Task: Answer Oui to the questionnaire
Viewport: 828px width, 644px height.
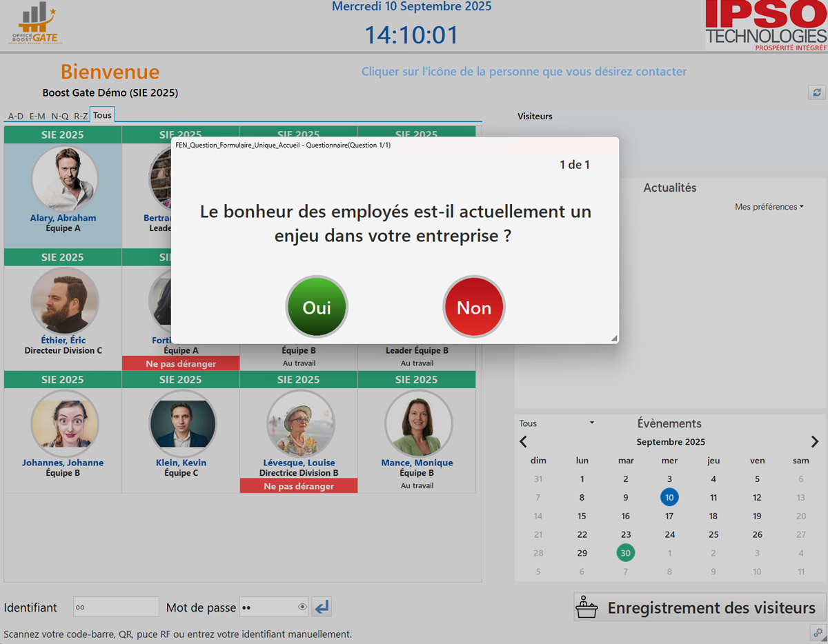Action: pos(317,308)
